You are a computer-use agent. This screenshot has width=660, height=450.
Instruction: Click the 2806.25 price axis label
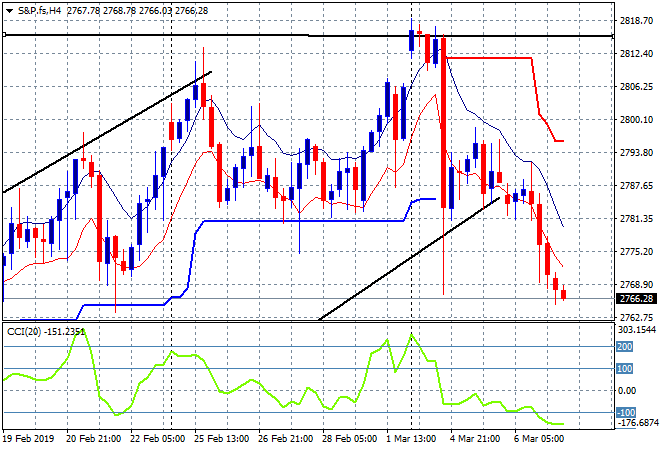click(x=636, y=86)
